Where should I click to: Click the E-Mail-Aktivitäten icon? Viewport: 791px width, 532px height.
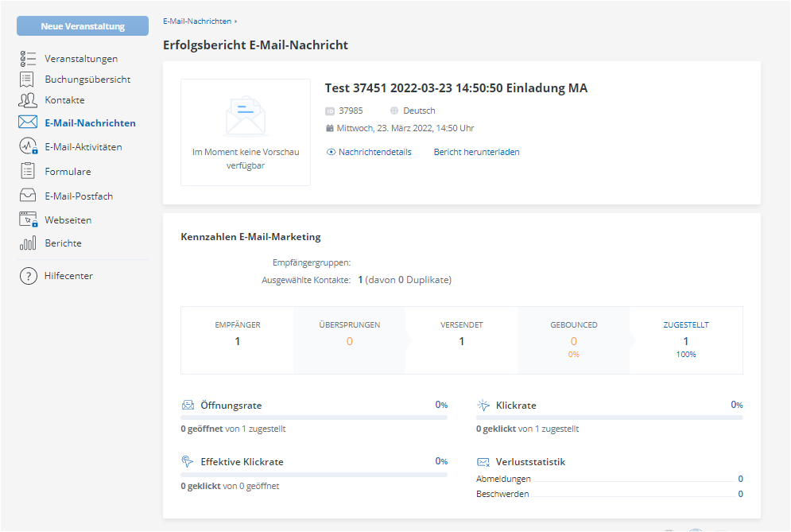(28, 147)
